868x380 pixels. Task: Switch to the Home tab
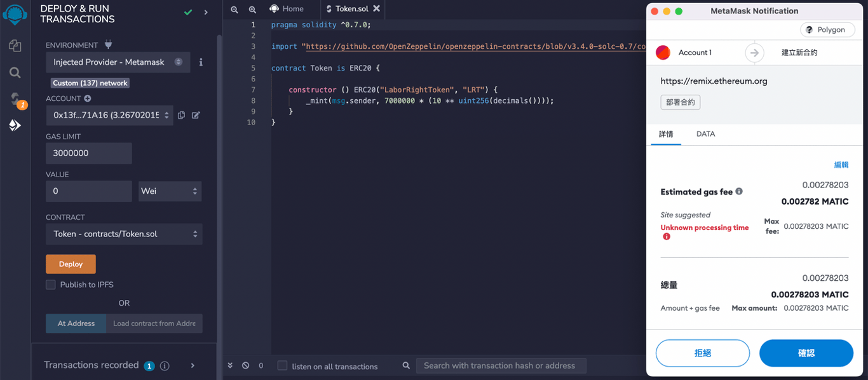pos(287,9)
